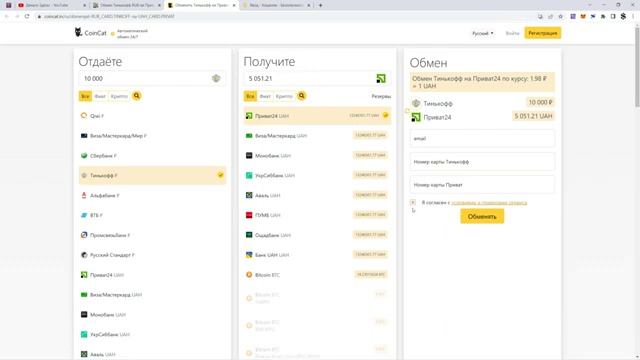The height and width of the screenshot is (360, 640).
Task: Select УкрСиббанк UAH in the Отдаёте list
Action: [152, 334]
